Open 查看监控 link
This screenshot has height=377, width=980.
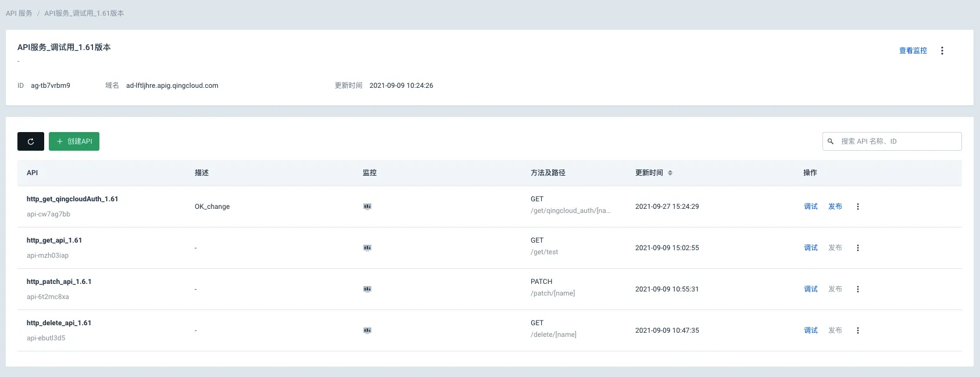pos(913,51)
